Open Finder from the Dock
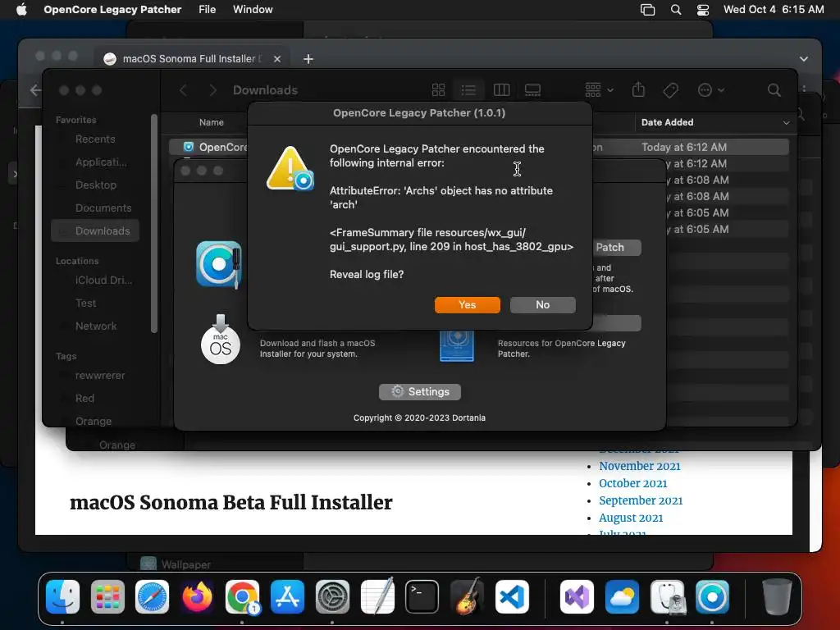Image resolution: width=840 pixels, height=630 pixels. point(62,596)
